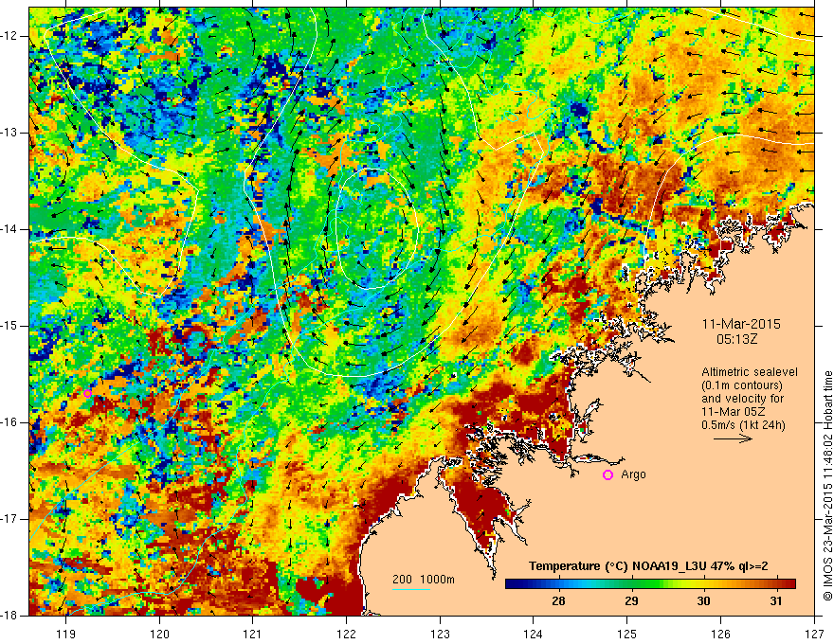Click the '28' colorbar tick label
The width and height of the screenshot is (834, 644).
[x=558, y=601]
